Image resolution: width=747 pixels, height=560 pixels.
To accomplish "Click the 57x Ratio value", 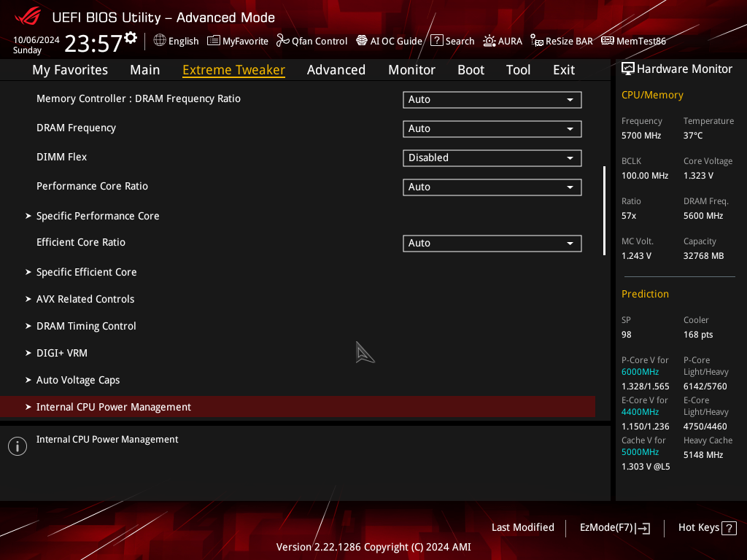I will (x=628, y=216).
